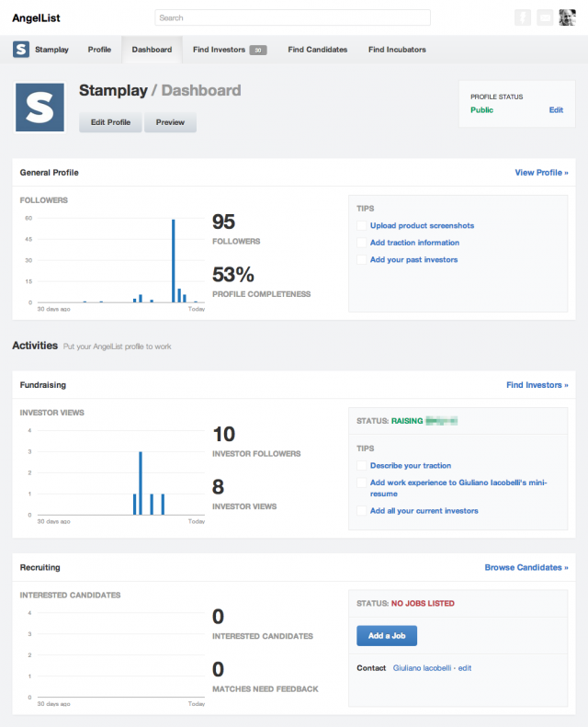
Task: Open the Find Incubators tab
Action: click(397, 49)
